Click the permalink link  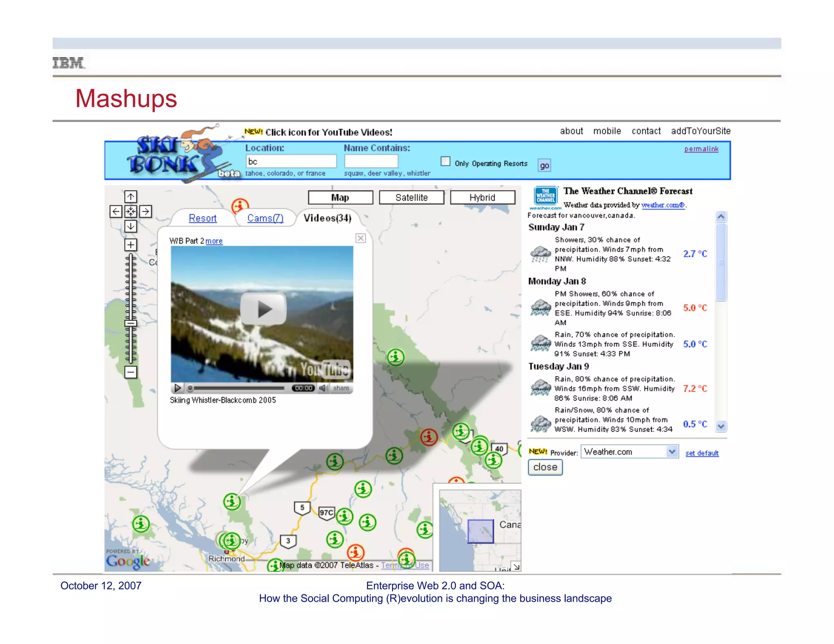[x=701, y=149]
